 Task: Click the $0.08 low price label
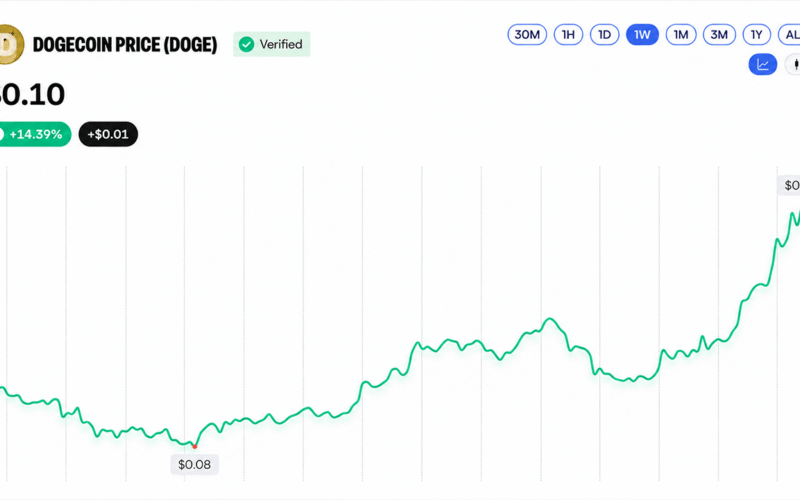(194, 464)
